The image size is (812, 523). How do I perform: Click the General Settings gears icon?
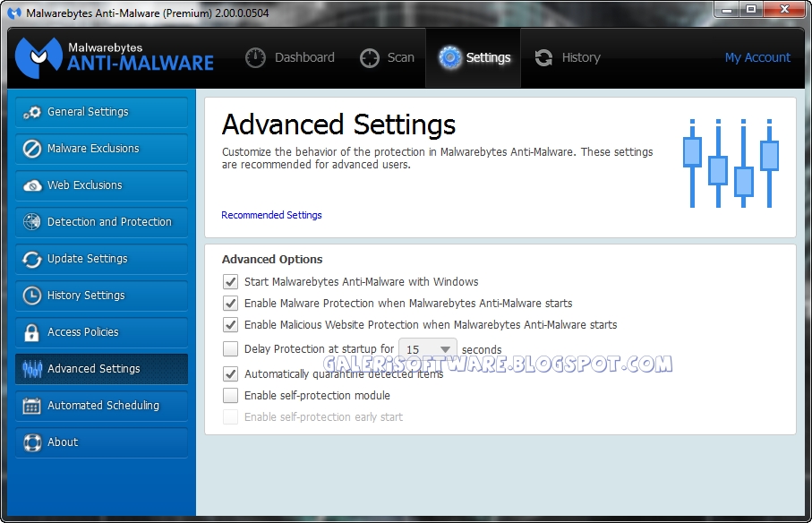pos(31,112)
